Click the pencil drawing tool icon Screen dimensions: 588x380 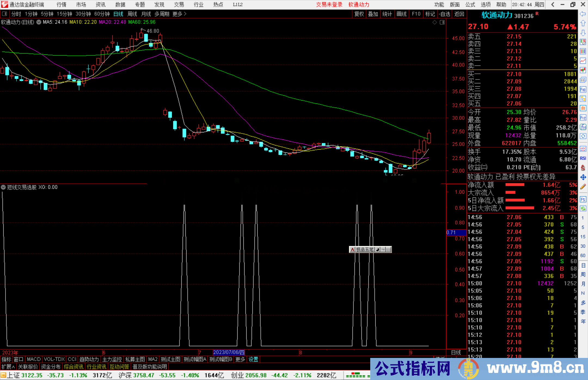583,187
